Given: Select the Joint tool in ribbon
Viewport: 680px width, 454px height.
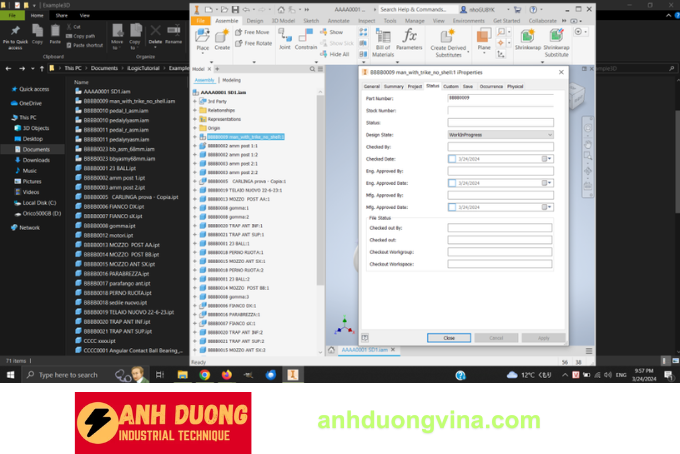Looking at the screenshot, I should pyautogui.click(x=284, y=39).
